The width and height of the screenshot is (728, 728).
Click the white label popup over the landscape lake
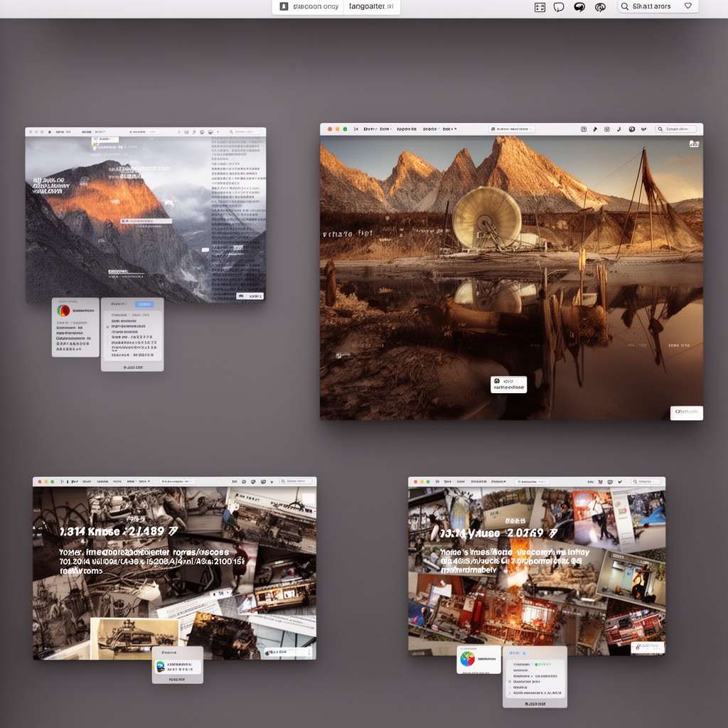(x=508, y=385)
